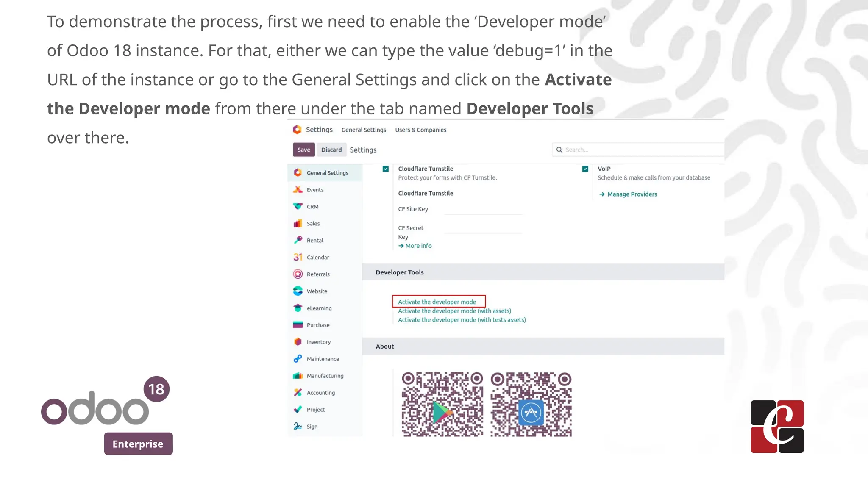
Task: Open the CRM app icon in sidebar
Action: point(298,206)
